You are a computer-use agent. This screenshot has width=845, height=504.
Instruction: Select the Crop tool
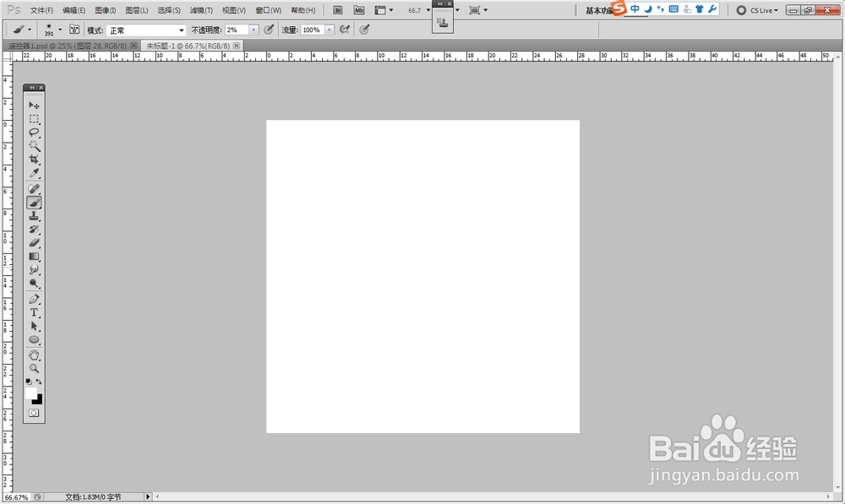coord(34,160)
